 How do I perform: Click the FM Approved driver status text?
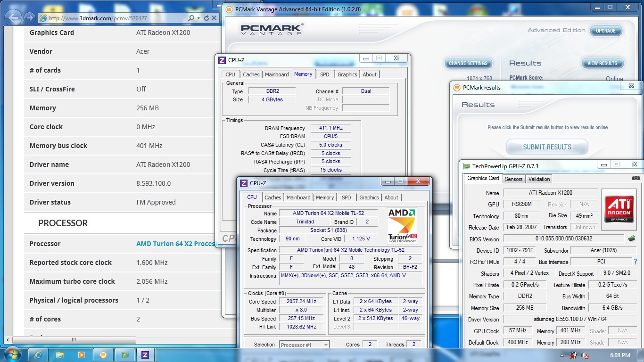(156, 202)
